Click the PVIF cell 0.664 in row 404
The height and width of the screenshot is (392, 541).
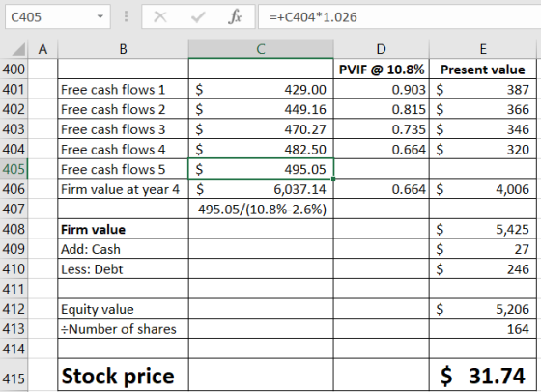382,150
